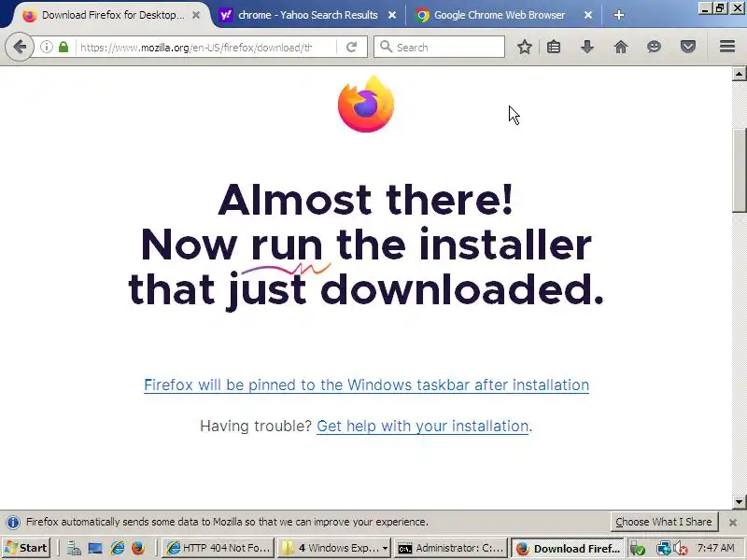Open the Hello chat smiley icon
This screenshot has width=747, height=560.
pyautogui.click(x=655, y=47)
